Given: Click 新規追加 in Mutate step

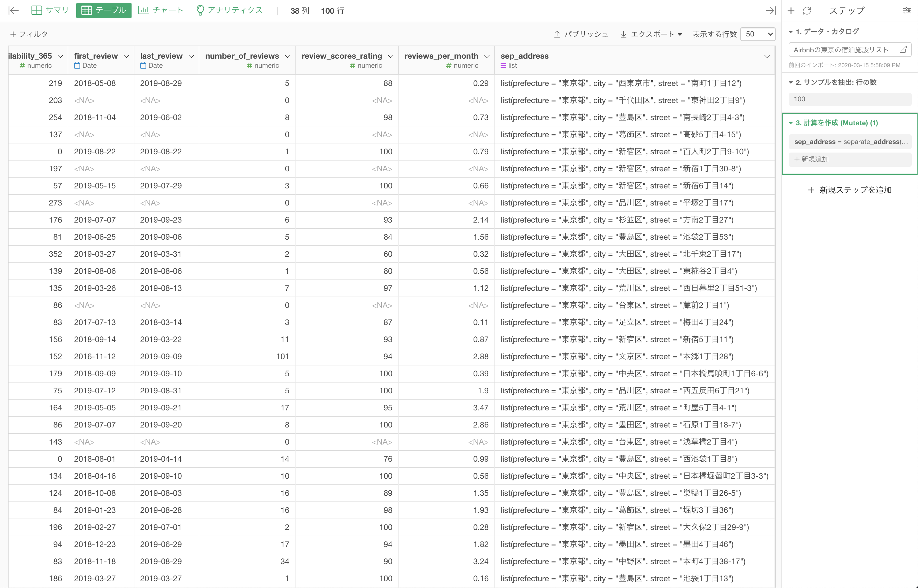Looking at the screenshot, I should click(850, 159).
